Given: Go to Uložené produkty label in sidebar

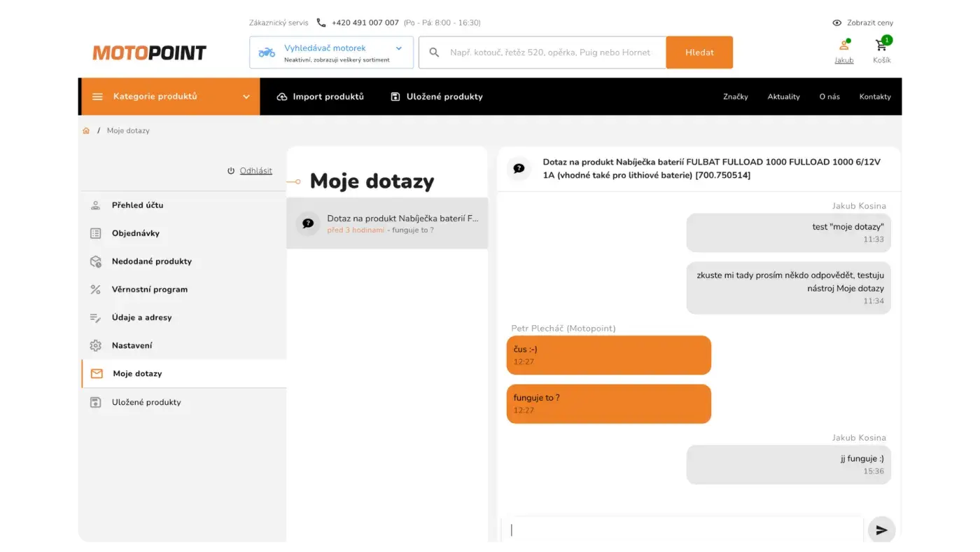Looking at the screenshot, I should 146,402.
